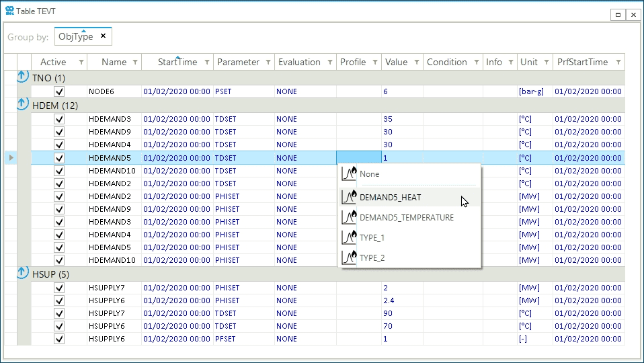Screen dimensions: 644x363
Task: Sort by the StartTime column header
Action: point(177,63)
